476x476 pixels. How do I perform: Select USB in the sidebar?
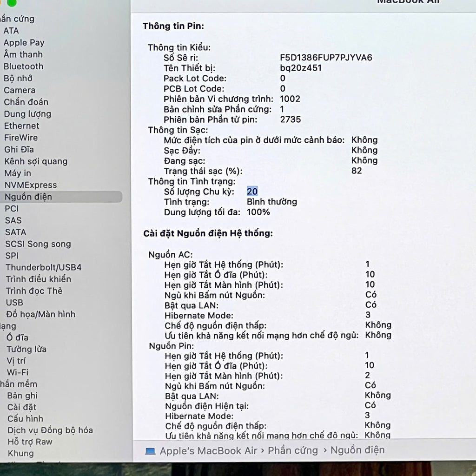(x=14, y=303)
